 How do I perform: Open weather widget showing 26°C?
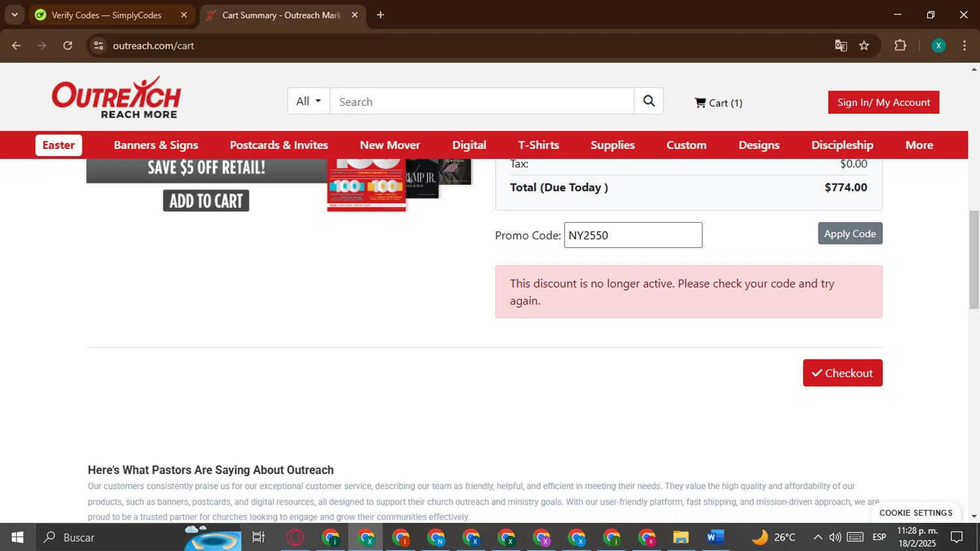coord(774,537)
